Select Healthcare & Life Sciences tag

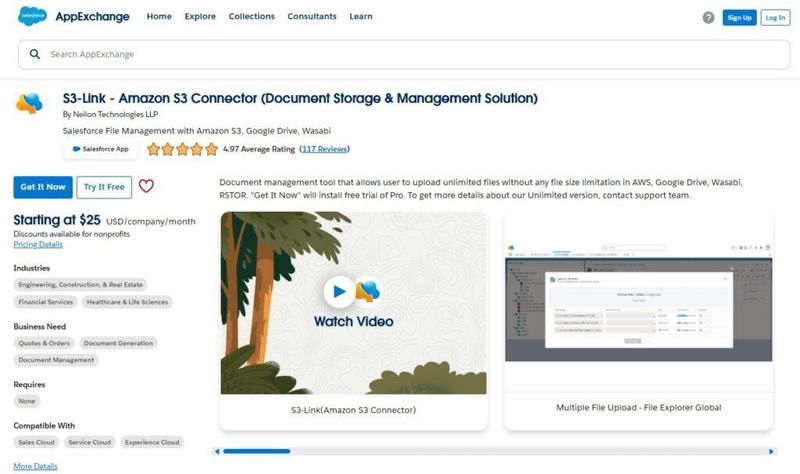[127, 302]
